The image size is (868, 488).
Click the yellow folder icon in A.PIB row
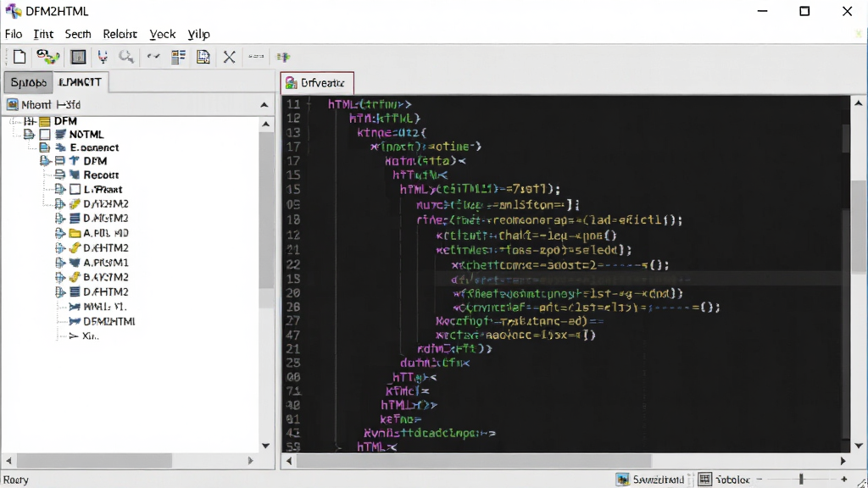pyautogui.click(x=75, y=233)
